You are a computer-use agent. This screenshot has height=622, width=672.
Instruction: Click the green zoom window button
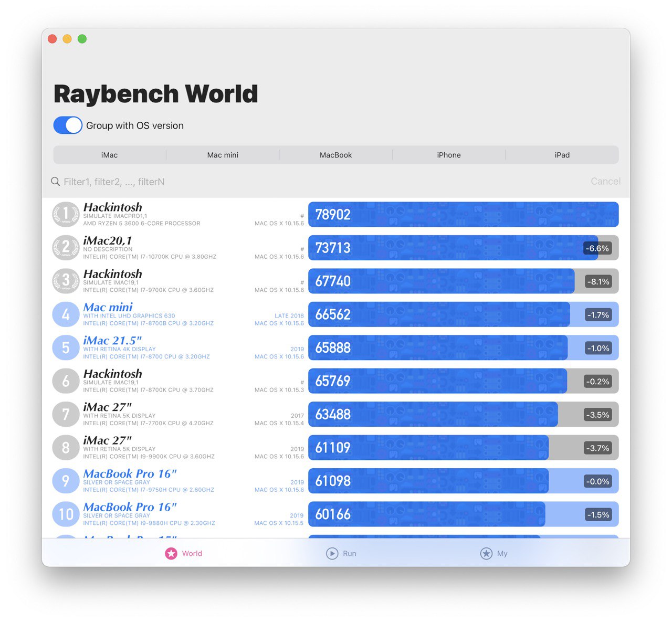click(x=82, y=39)
